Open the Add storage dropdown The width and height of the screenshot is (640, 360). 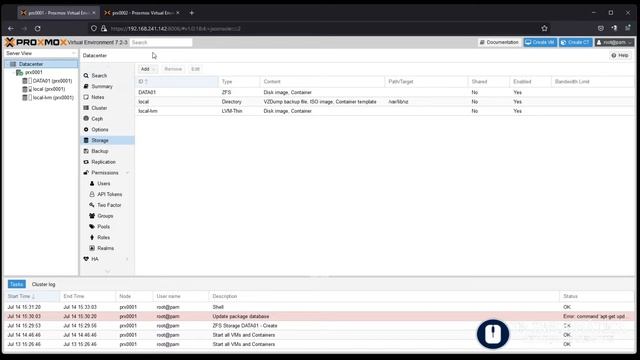point(148,69)
